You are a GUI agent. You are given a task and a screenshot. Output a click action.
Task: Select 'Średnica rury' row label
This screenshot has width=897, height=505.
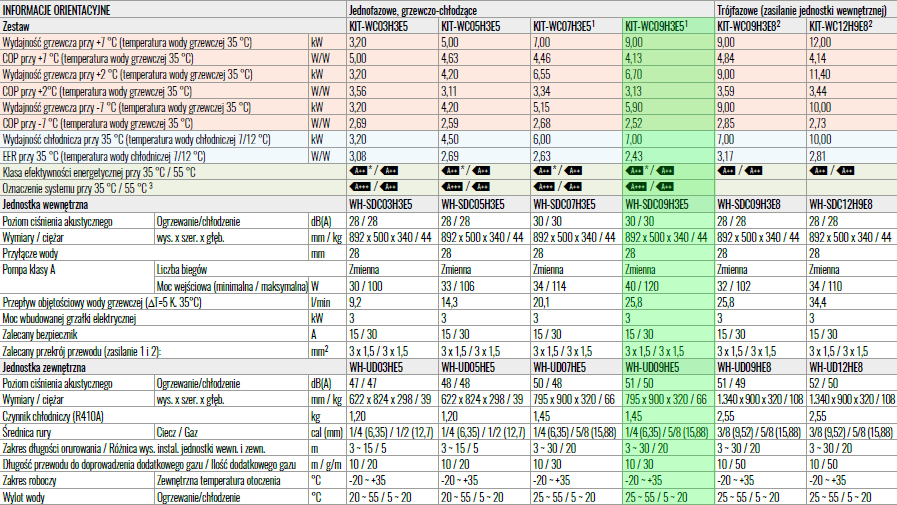click(x=26, y=432)
